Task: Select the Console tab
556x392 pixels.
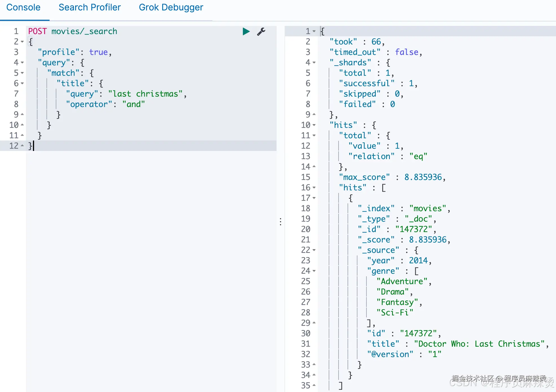Action: [23, 7]
